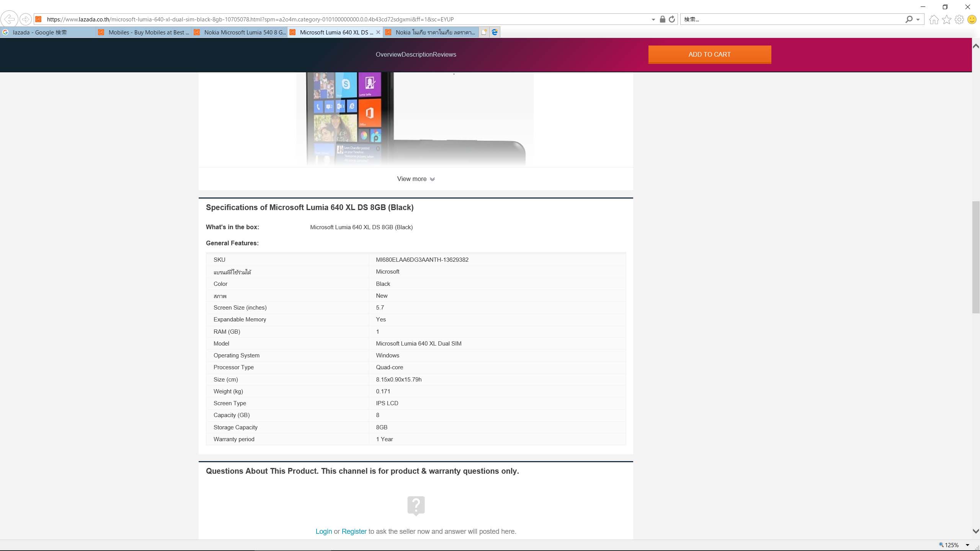Go back with the browser Back arrow
Screen dimensions: 980x551
9,19
